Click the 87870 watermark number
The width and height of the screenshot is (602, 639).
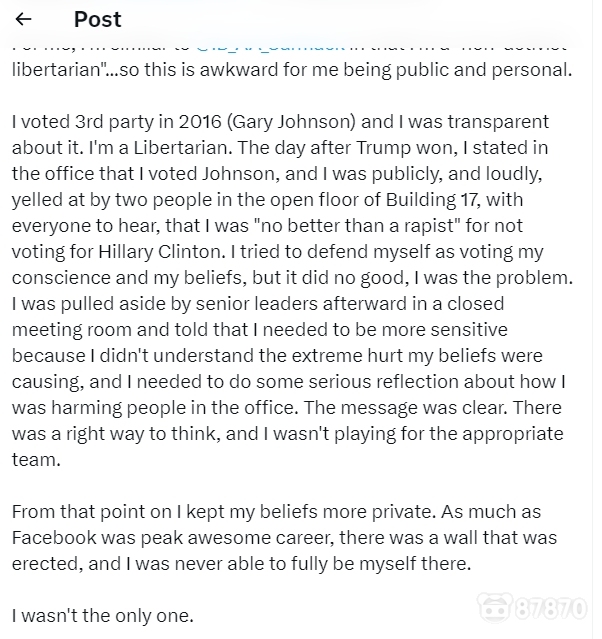(551, 608)
